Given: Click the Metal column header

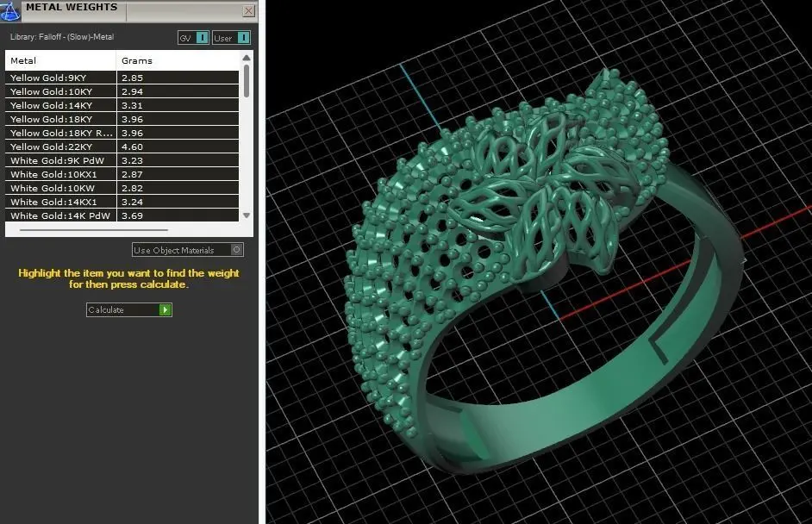Looking at the screenshot, I should tap(60, 60).
